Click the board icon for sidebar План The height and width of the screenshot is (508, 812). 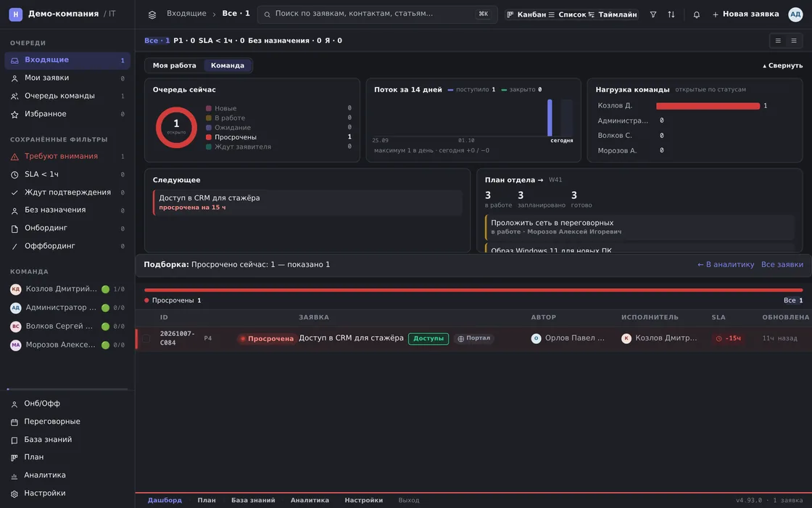click(x=14, y=458)
